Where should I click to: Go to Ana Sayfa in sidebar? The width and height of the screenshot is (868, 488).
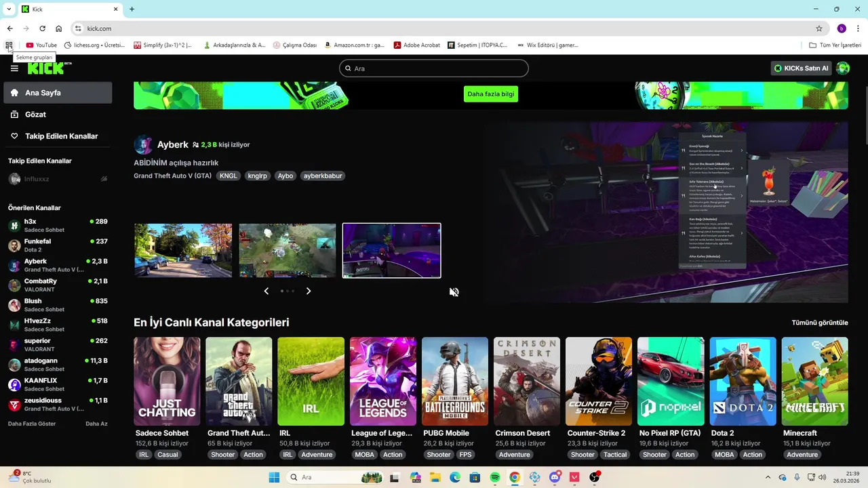coord(58,93)
